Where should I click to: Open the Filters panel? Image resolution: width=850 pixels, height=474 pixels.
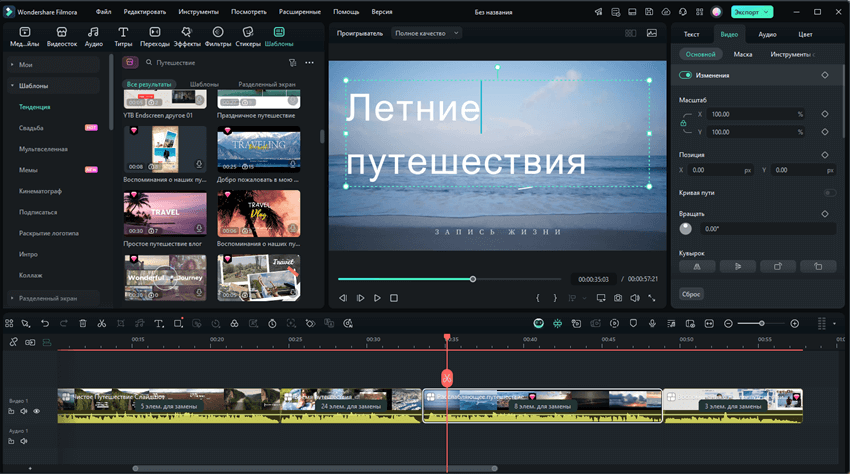217,36
